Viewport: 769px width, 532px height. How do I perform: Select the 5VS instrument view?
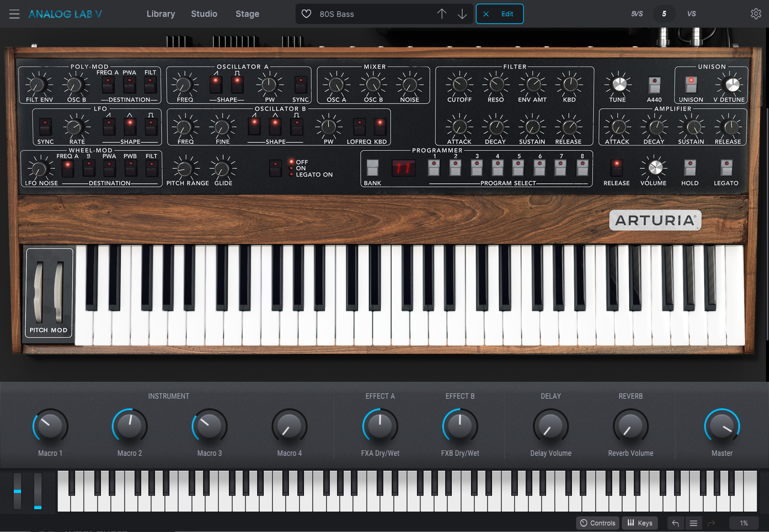[637, 14]
